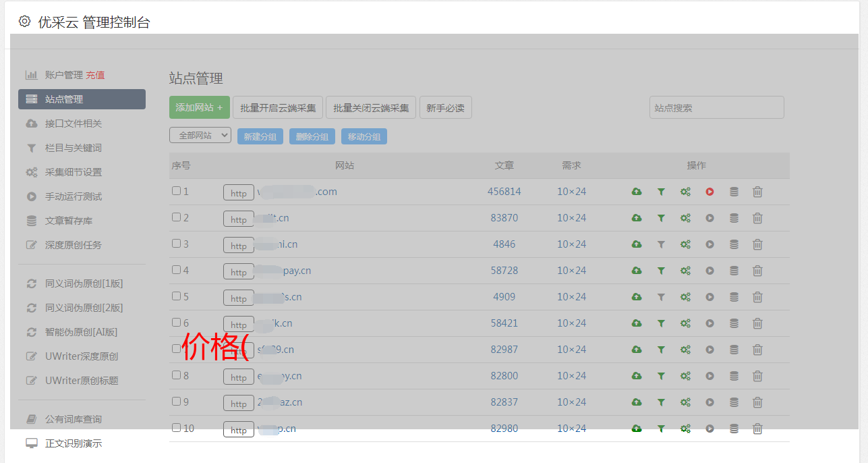Click the http protocol selector in row 2

pos(239,219)
